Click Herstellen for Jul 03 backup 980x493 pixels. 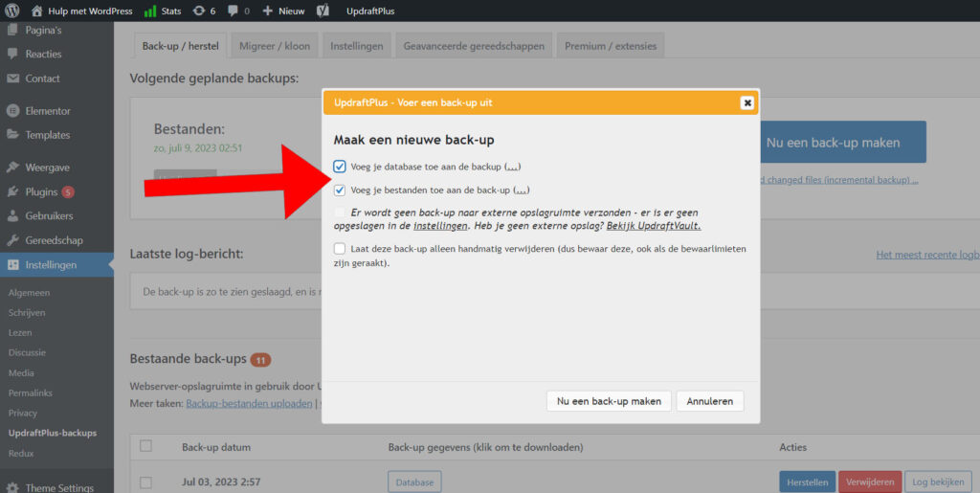[x=808, y=482]
